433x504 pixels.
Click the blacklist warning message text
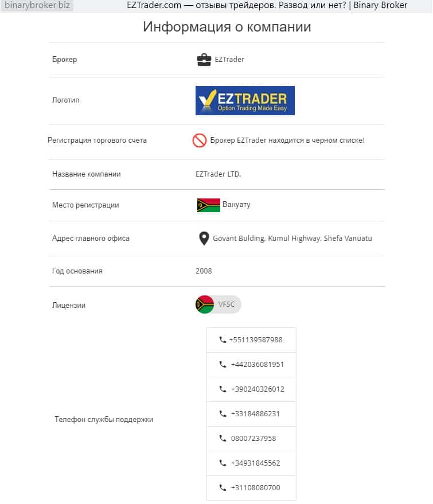(287, 140)
